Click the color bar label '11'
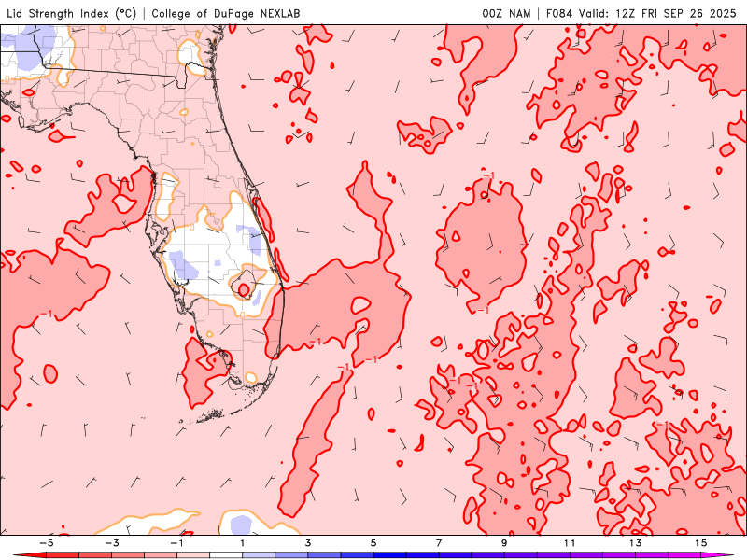 pyautogui.click(x=570, y=543)
